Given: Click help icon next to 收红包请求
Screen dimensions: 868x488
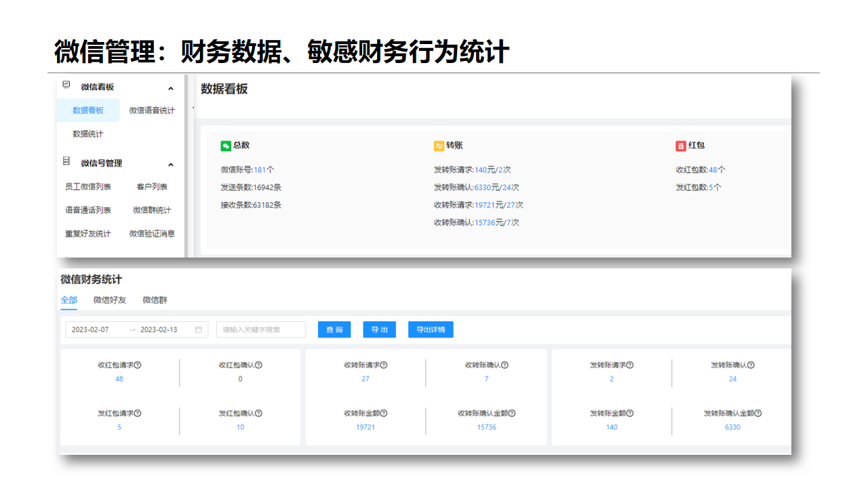Looking at the screenshot, I should 138,365.
